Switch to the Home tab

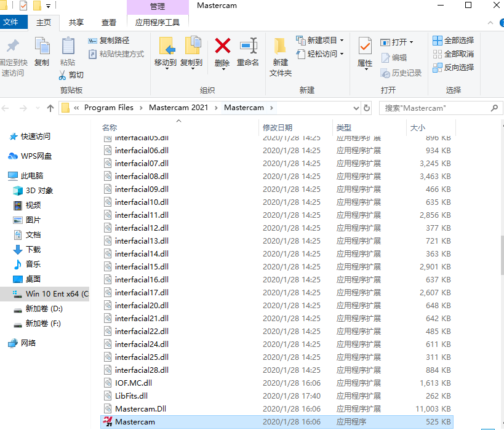44,23
